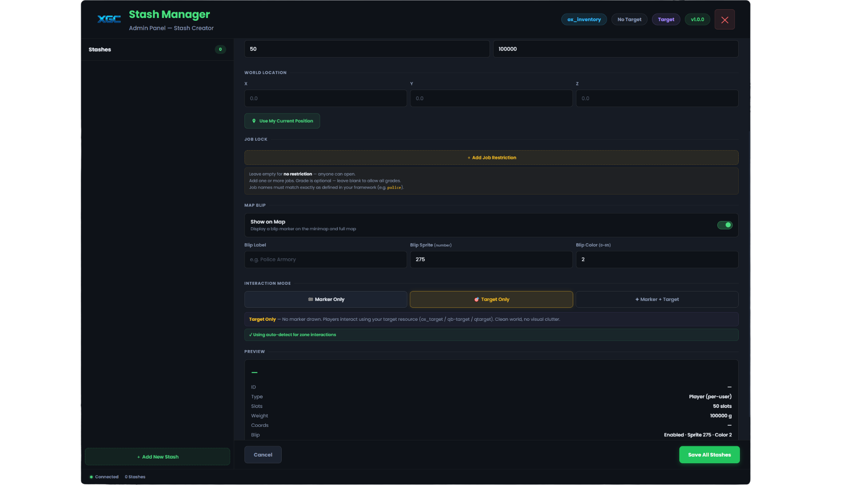This screenshot has height=488, width=868.
Task: Add a job restriction
Action: 491,158
